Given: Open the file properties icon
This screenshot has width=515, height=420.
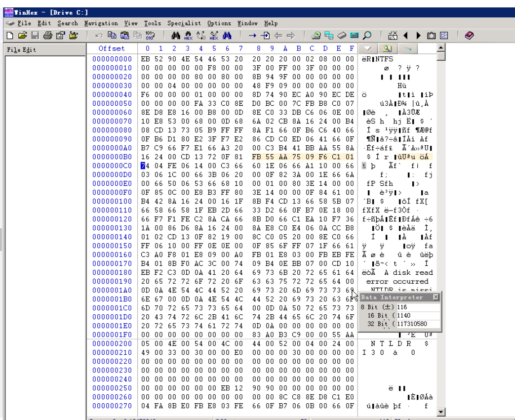Looking at the screenshot, I should point(60,36).
